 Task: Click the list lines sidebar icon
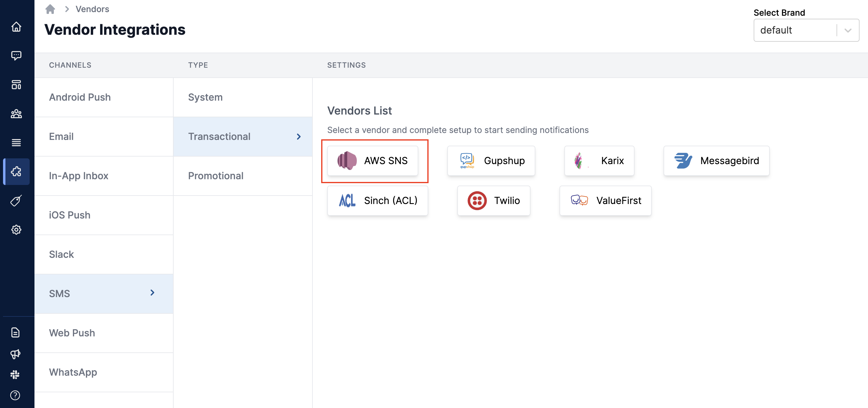pyautogui.click(x=16, y=143)
